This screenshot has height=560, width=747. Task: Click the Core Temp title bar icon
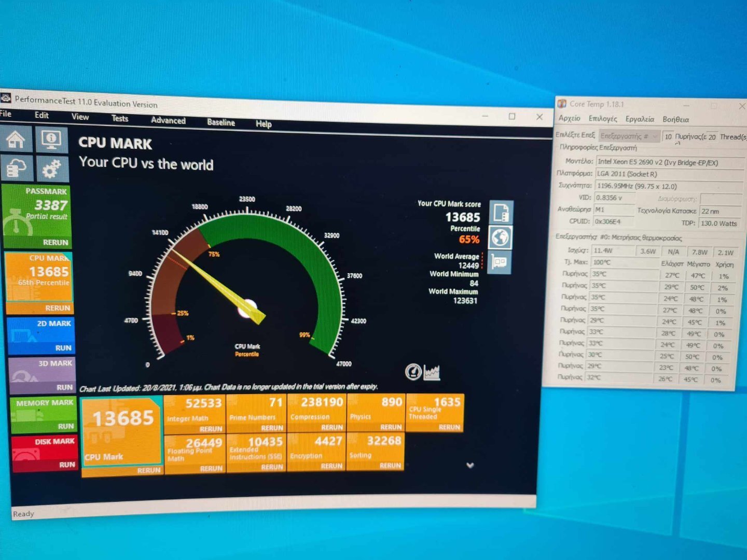coord(562,104)
